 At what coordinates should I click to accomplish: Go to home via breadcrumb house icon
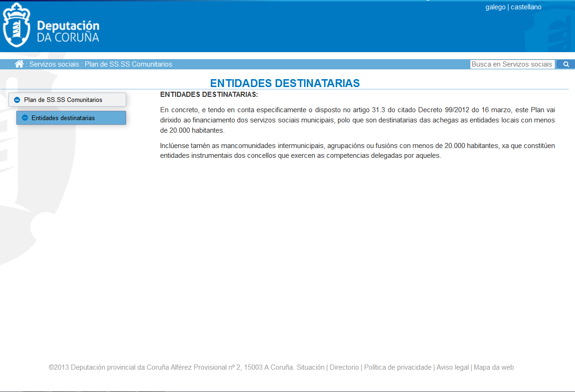[x=19, y=64]
